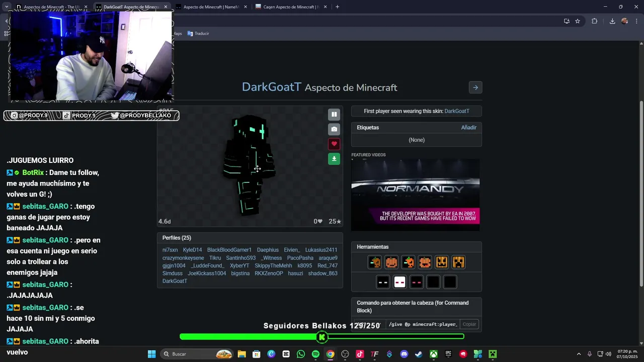Open a new browser tab
The width and height of the screenshot is (644, 362).
(x=337, y=7)
